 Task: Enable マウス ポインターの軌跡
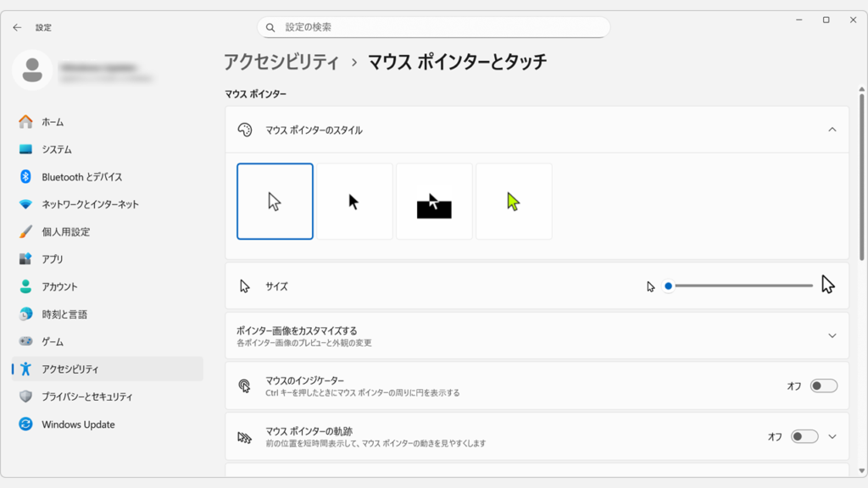804,435
